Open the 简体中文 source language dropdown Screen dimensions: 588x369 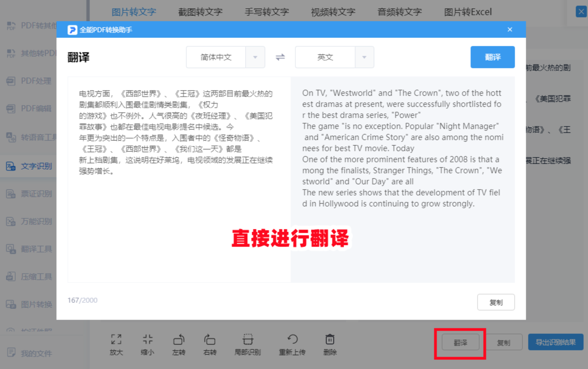[225, 57]
